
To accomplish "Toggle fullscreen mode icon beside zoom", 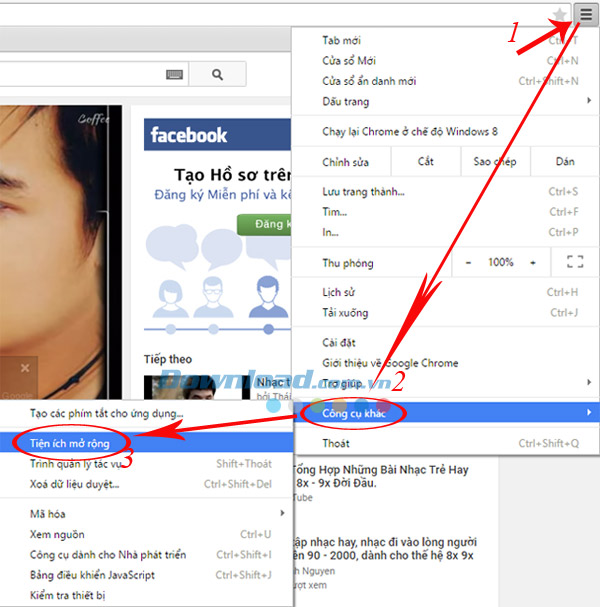I will point(575,262).
